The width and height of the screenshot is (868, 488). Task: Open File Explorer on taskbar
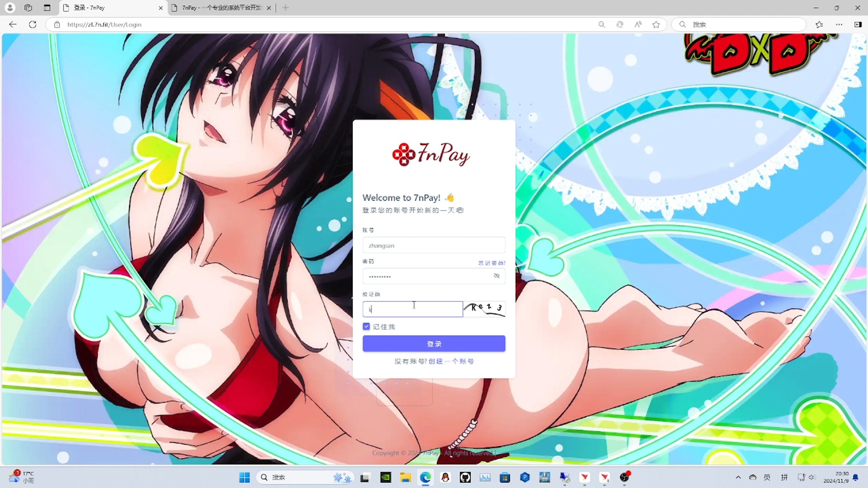click(406, 477)
